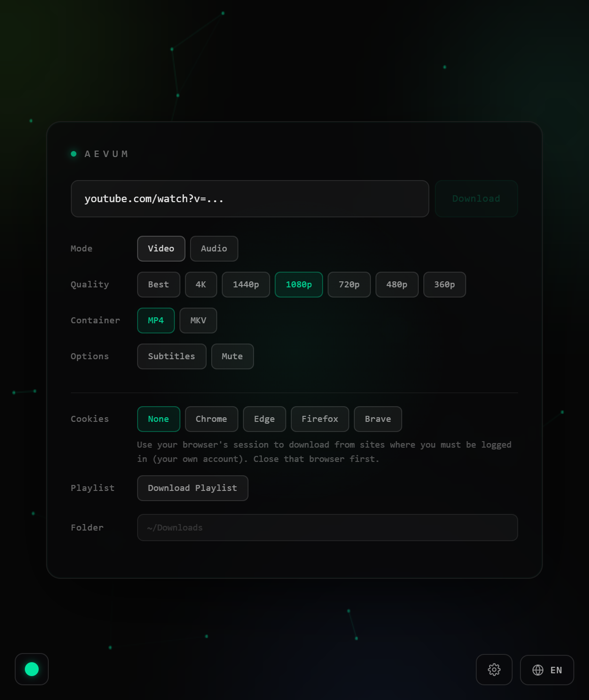
Task: Choose 4K quality
Action: click(201, 285)
